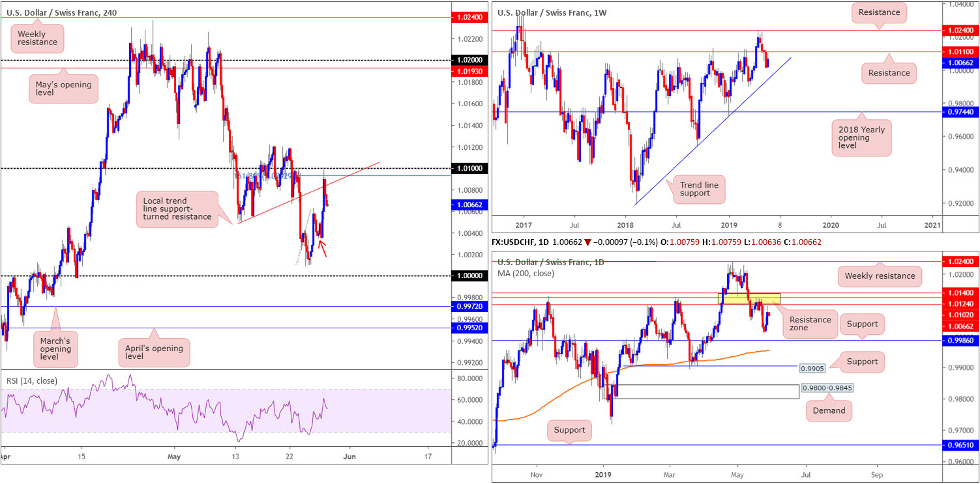Select the "Weekly resistance" callout on the 240 chart
Viewport: 980px width, 484px height.
pyautogui.click(x=37, y=38)
